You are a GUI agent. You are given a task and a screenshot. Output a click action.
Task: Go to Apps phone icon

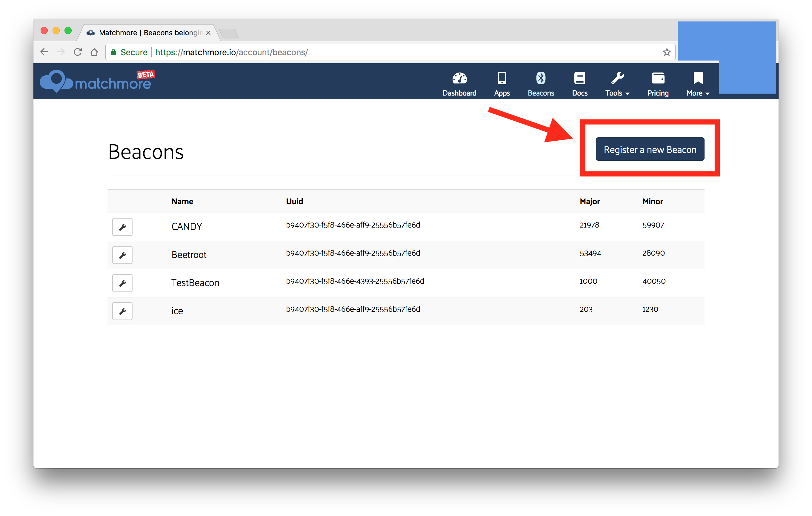point(502,79)
